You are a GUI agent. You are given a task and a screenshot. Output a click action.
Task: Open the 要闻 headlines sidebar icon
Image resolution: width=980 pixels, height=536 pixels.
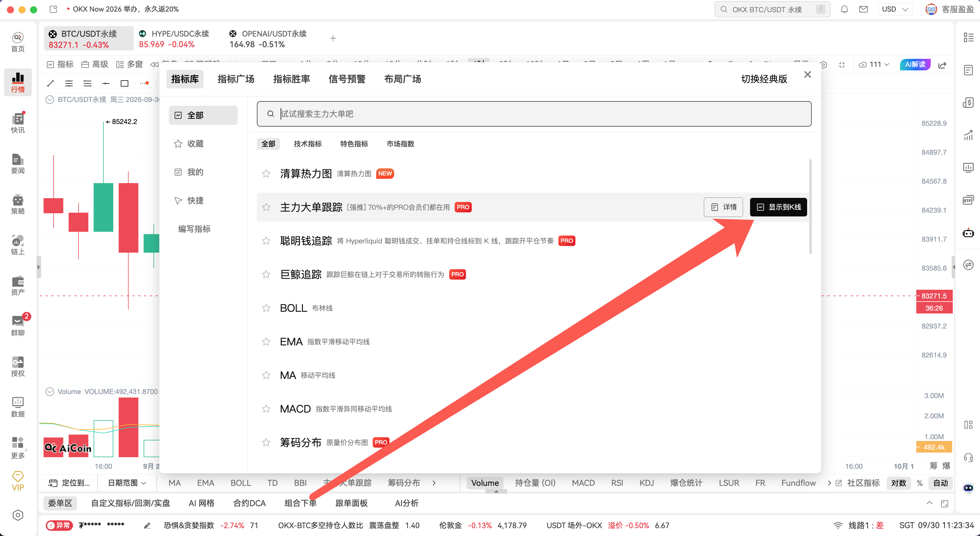coord(18,164)
